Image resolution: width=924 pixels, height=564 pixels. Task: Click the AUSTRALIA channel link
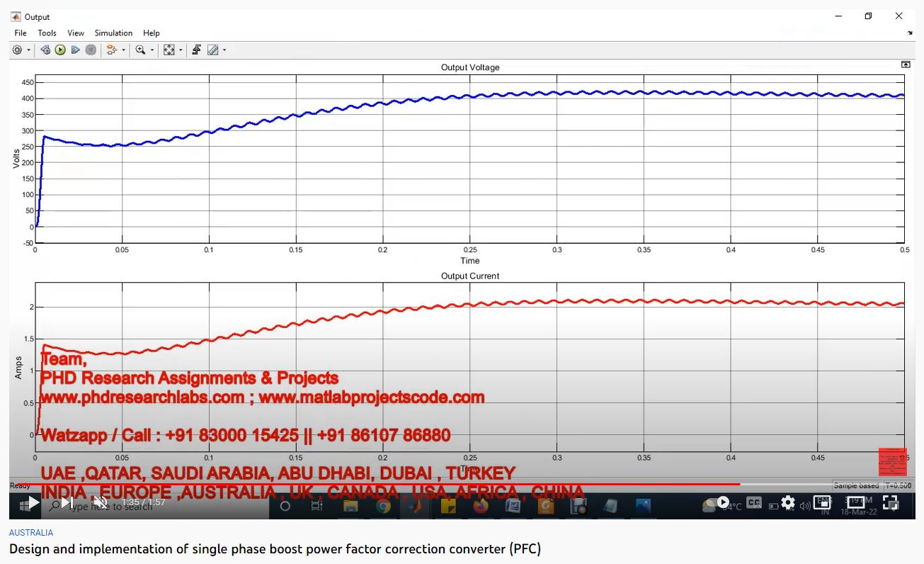(31, 532)
